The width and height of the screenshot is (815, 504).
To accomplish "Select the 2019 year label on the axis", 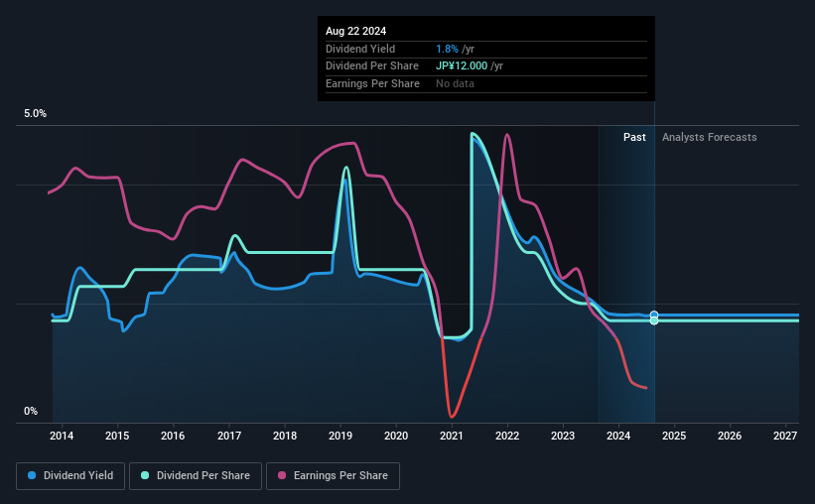I will click(340, 436).
